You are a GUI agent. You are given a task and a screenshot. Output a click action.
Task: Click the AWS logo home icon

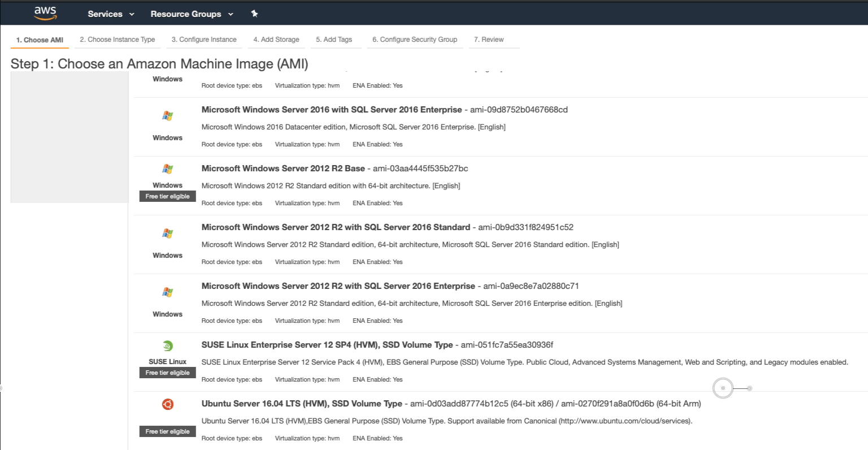pyautogui.click(x=45, y=13)
